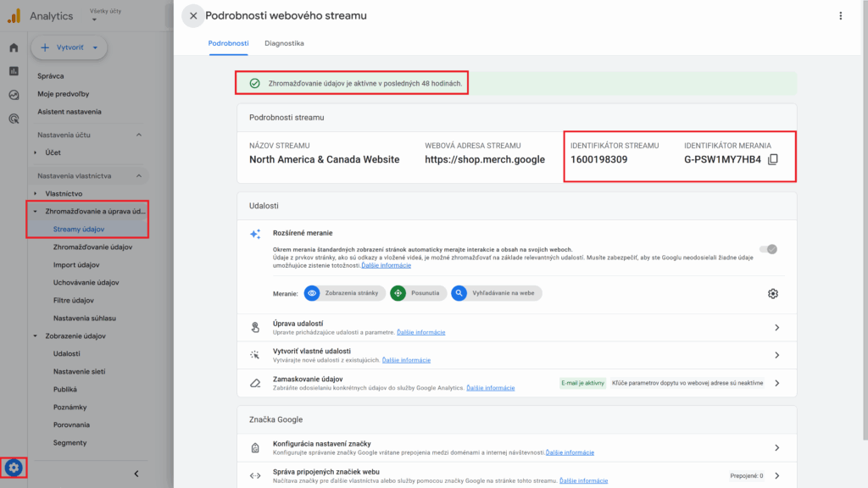Toggle the Rozšírené meranie switch
This screenshot has width=868, height=488.
point(768,250)
